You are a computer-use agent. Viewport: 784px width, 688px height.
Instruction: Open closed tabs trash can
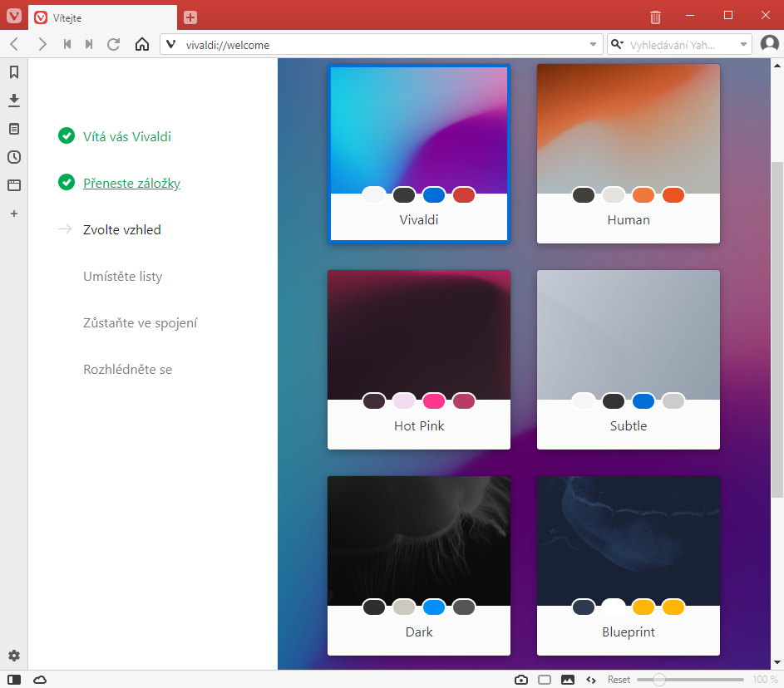655,17
